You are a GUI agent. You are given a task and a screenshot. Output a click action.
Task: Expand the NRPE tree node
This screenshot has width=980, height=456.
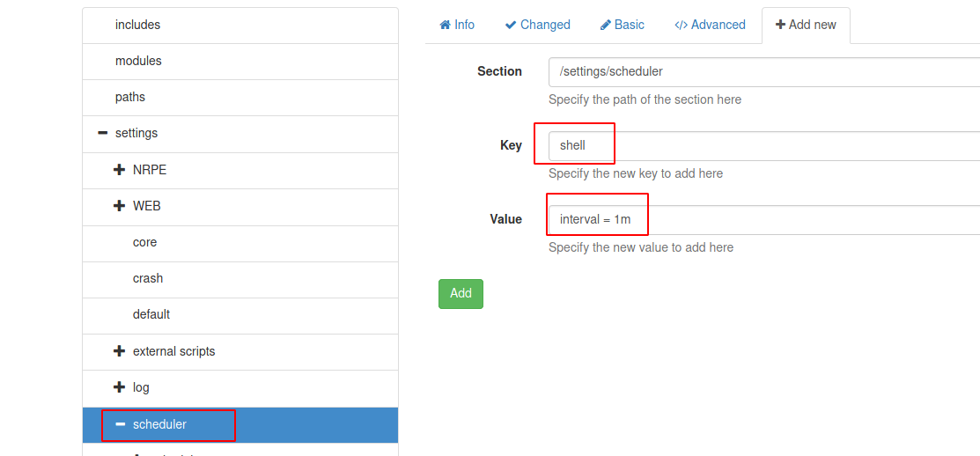click(120, 170)
